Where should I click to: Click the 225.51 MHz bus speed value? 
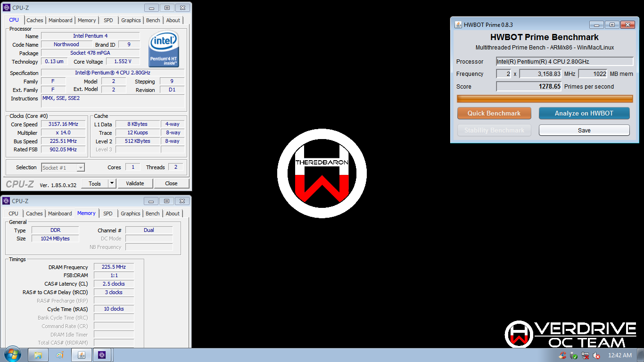click(64, 141)
